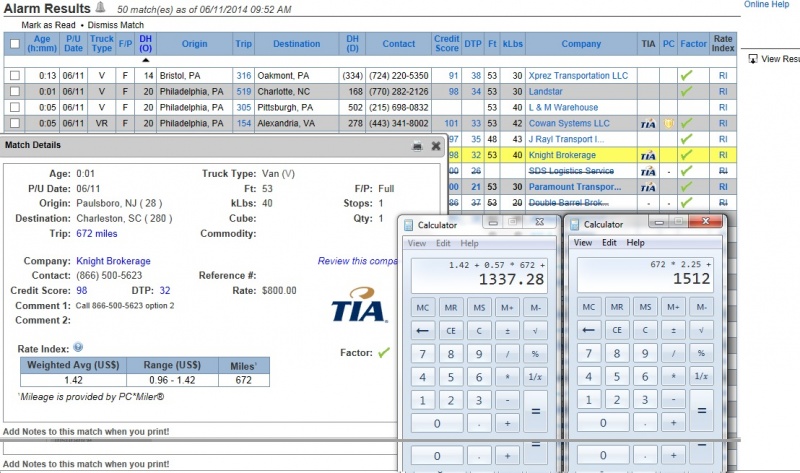Click the 7 key in left Calculator
800x473 pixels.
(422, 354)
